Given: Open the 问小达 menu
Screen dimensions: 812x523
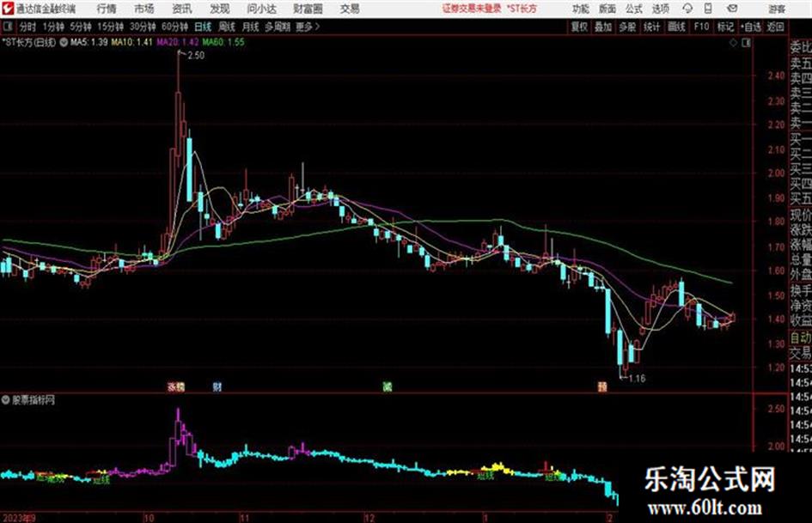Looking at the screenshot, I should pyautogui.click(x=261, y=9).
